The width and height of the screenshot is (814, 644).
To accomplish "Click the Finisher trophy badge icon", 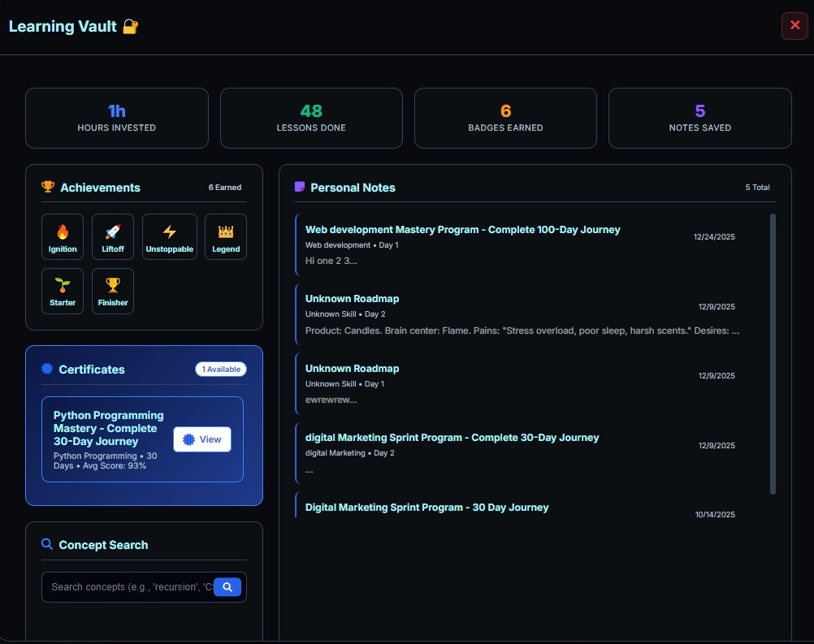I will [x=112, y=284].
